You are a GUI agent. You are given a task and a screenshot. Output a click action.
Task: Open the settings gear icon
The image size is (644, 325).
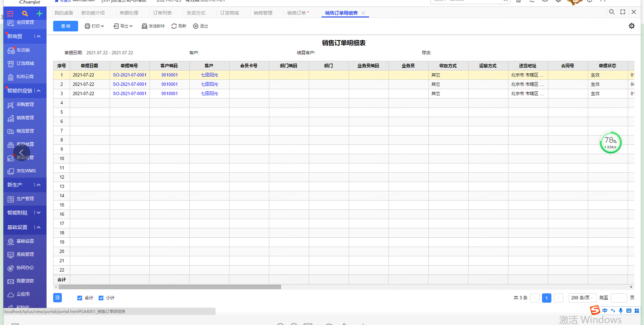(x=632, y=26)
